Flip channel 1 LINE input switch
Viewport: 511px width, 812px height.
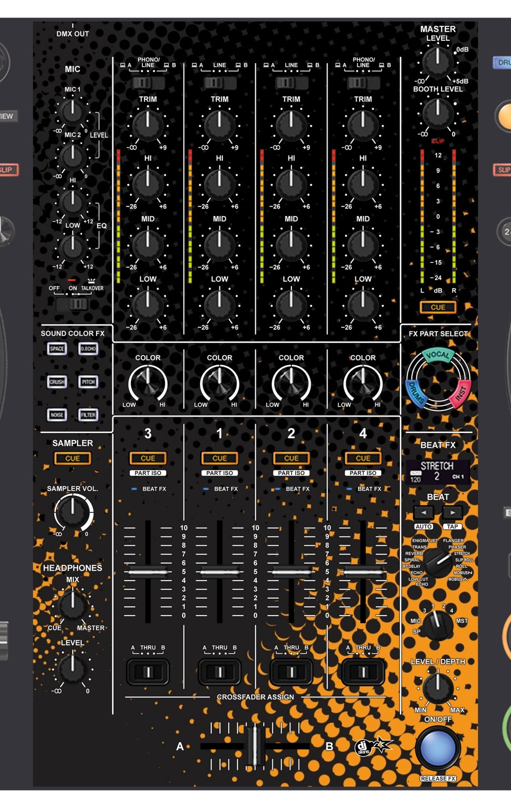tap(220, 83)
